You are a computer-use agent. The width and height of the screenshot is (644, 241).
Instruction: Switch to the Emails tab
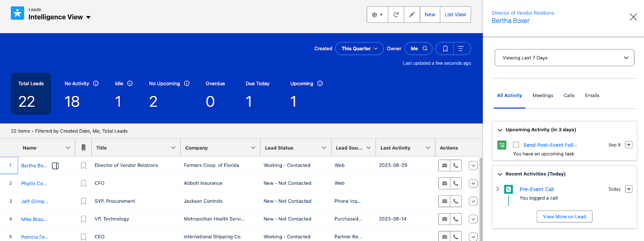592,96
